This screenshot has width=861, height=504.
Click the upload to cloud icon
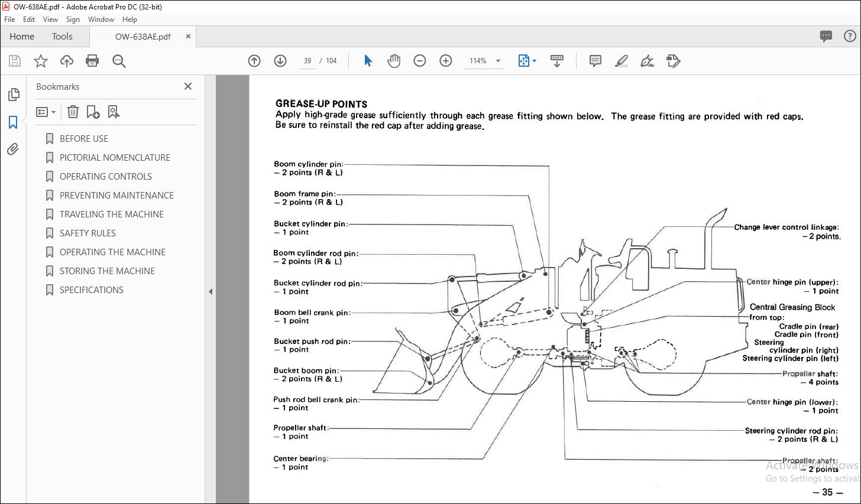tap(67, 61)
